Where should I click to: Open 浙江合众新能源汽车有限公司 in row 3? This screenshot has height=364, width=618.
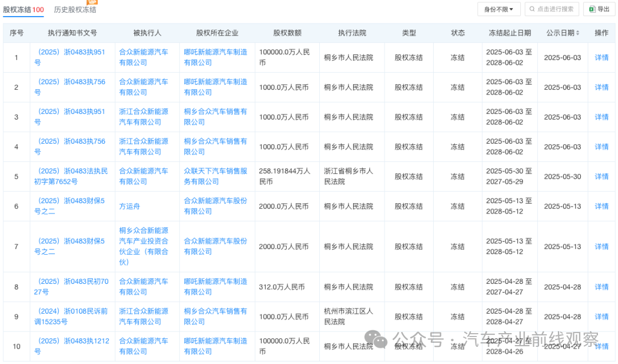(144, 117)
